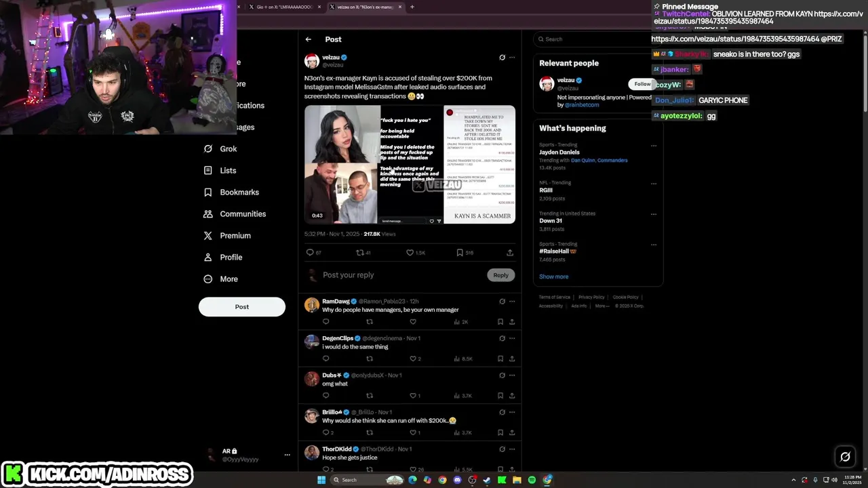Click the Post button in sidebar
The width and height of the screenshot is (868, 488).
tap(242, 307)
